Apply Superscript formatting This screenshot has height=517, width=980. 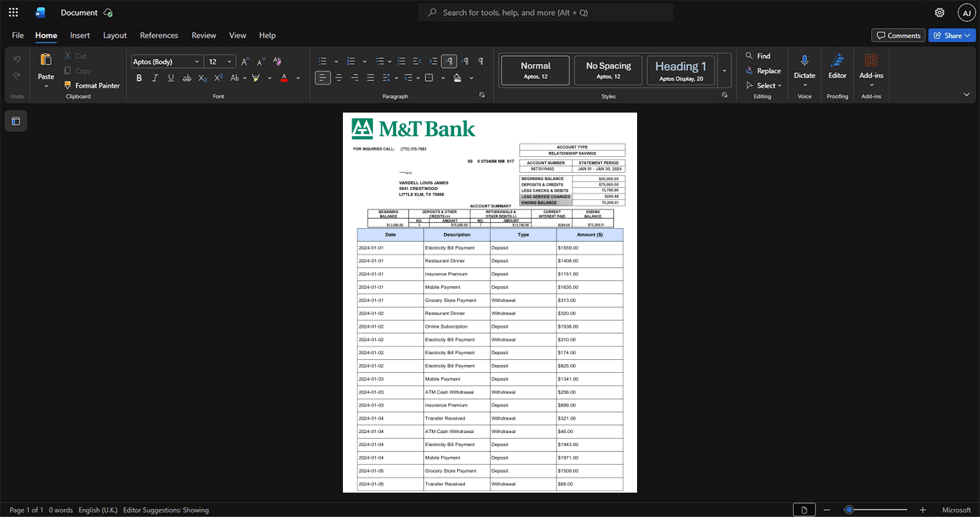point(219,77)
